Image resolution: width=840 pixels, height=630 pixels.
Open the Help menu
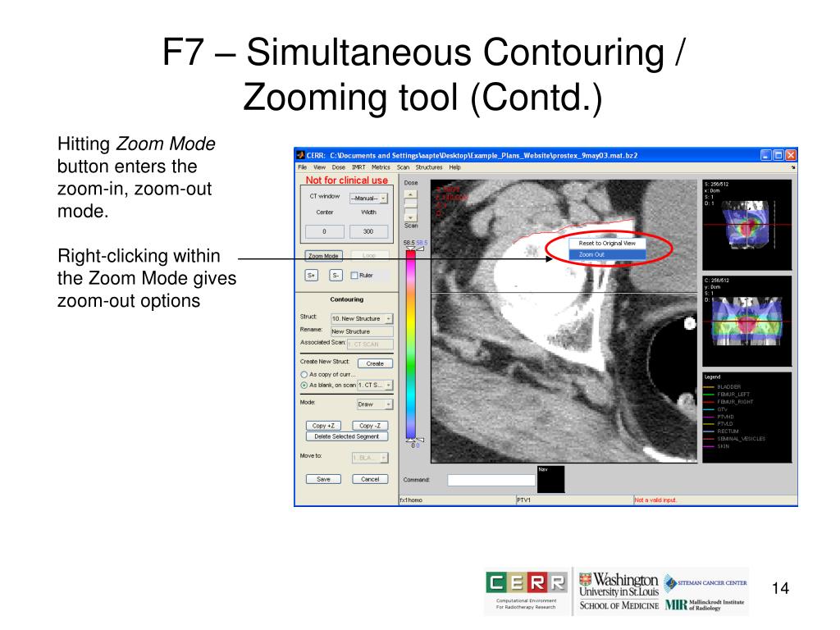[454, 167]
